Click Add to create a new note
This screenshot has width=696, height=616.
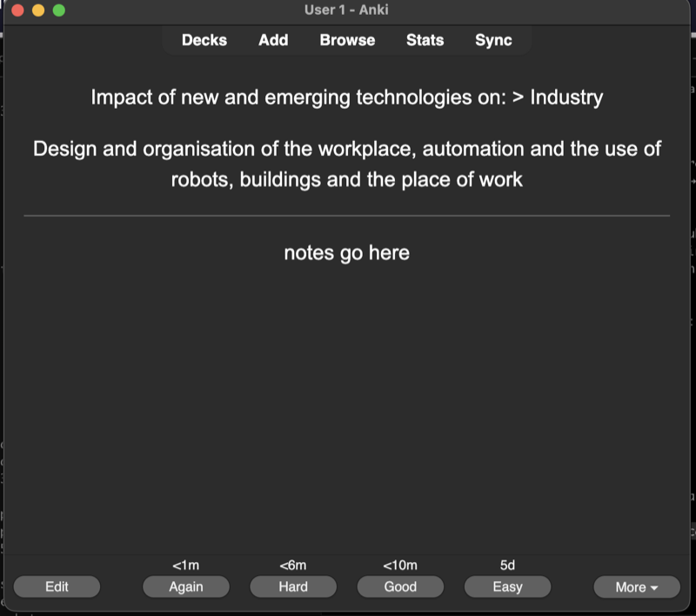pyautogui.click(x=272, y=40)
